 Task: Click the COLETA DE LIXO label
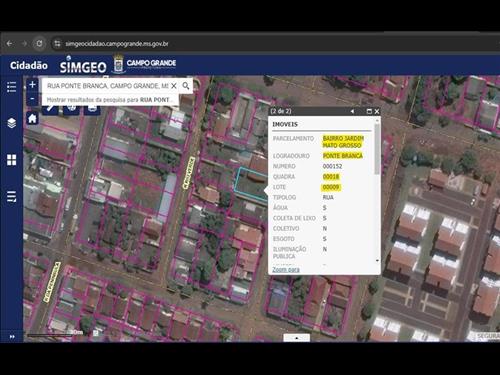tap(294, 218)
